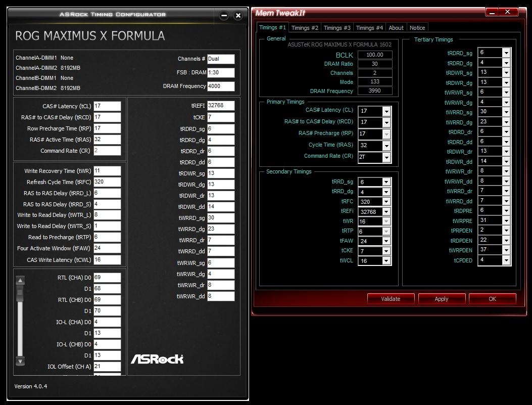Open the tFAW dropdown in Mem TweakIt
Image resolution: width=532 pixels, height=405 pixels.
386,241
